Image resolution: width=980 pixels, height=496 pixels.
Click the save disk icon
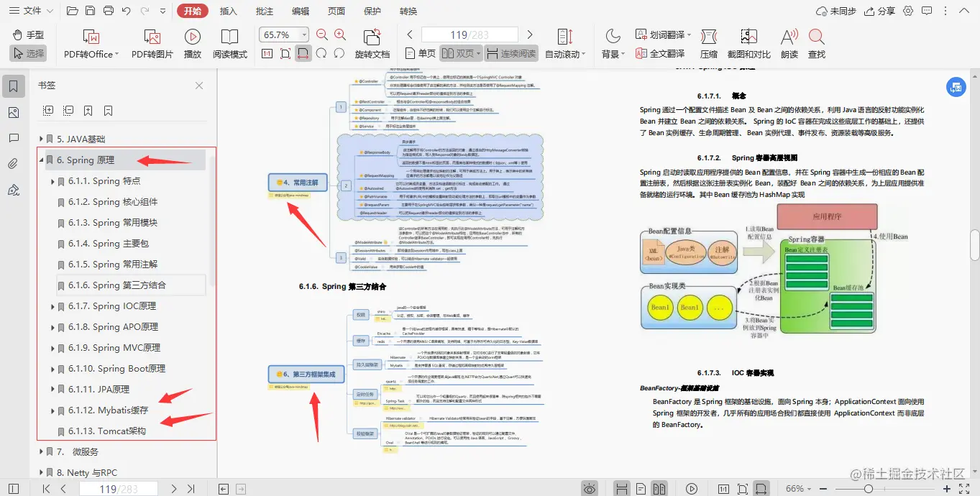(90, 11)
